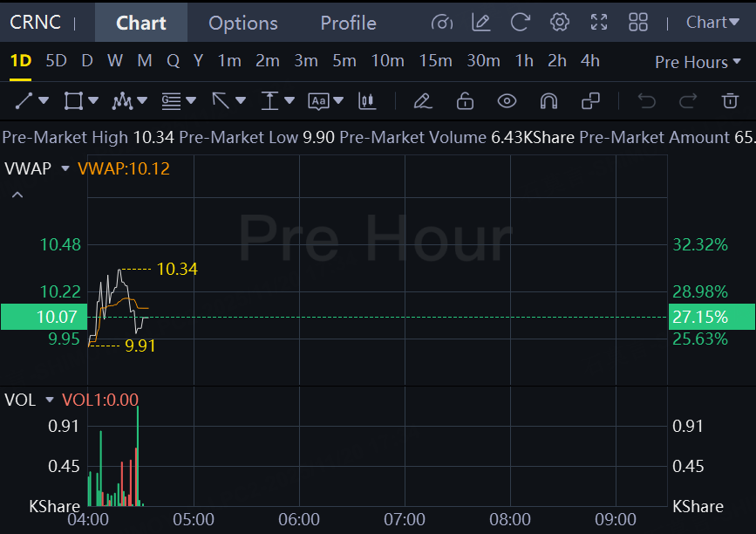This screenshot has width=756, height=534.
Task: Select the yearly Y timeframe
Action: [x=198, y=61]
